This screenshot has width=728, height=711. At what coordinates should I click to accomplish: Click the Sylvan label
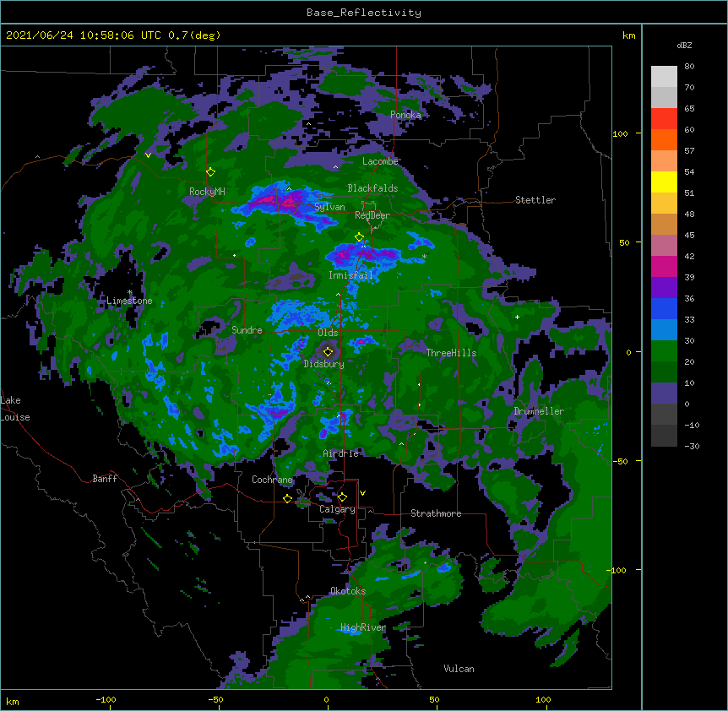pyautogui.click(x=329, y=207)
